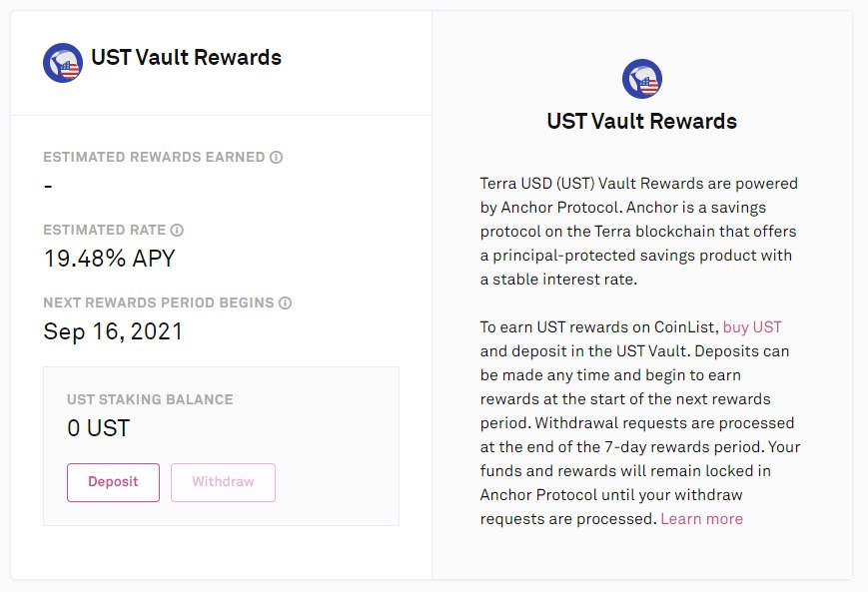The height and width of the screenshot is (592, 868).
Task: Open info tooltip for Estimated Rewards Earned
Action: coord(277,157)
